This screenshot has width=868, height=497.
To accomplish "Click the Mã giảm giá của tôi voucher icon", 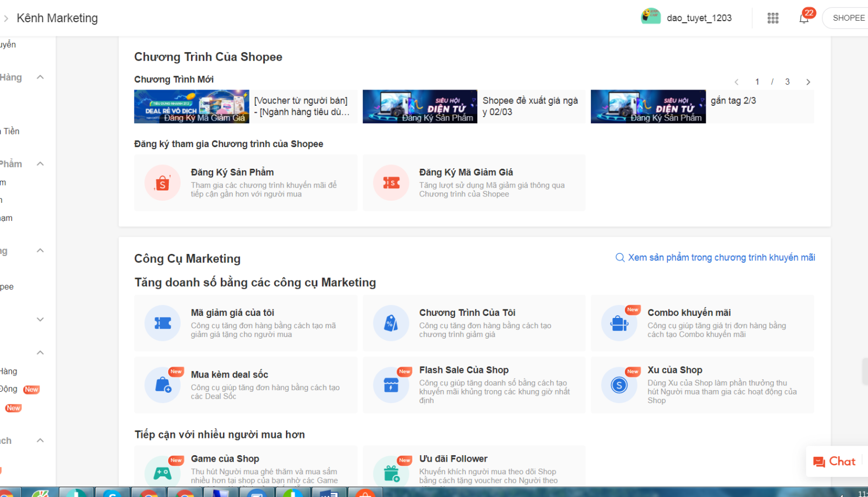I will point(163,323).
